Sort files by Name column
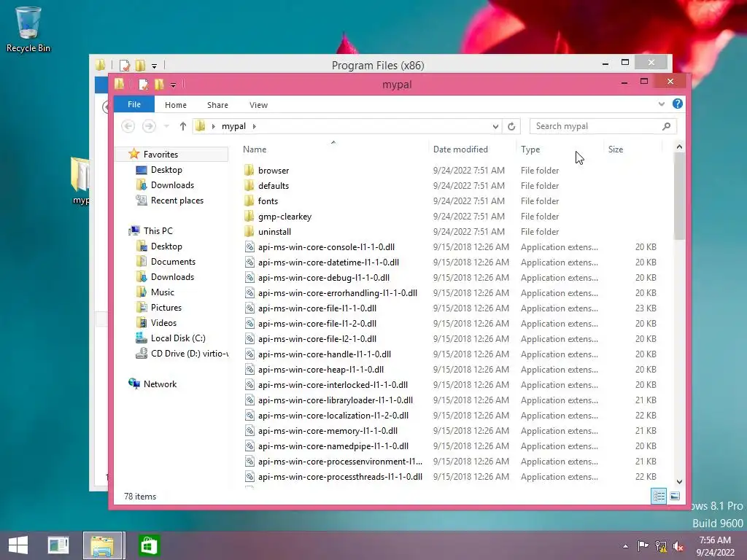 (255, 149)
